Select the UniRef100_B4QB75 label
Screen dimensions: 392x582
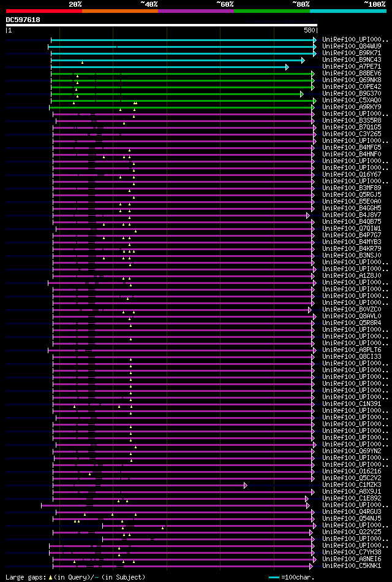point(352,221)
